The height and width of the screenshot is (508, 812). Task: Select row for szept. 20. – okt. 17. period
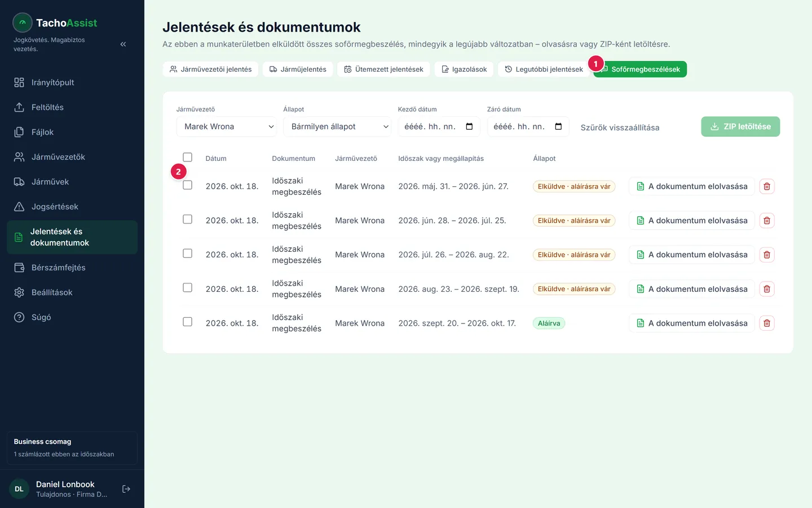point(188,322)
